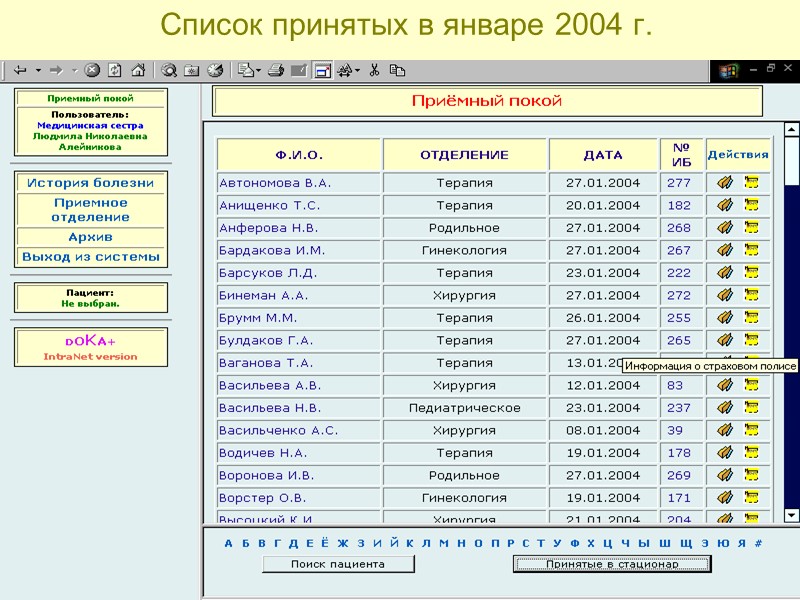Refresh the page with the Refresh icon

(115, 70)
